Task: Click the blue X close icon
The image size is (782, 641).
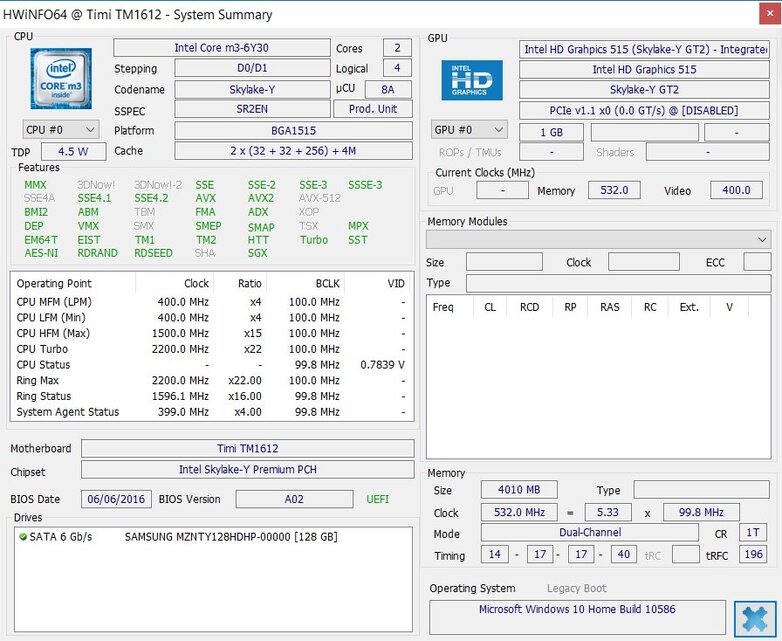Action: 754,618
